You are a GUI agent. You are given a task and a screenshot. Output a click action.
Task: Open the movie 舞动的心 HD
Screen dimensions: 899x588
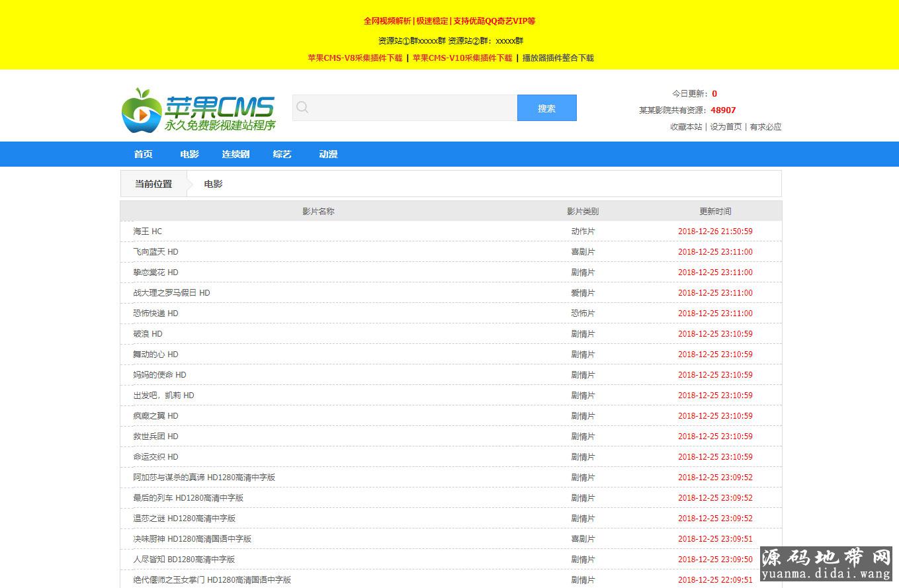(x=155, y=355)
